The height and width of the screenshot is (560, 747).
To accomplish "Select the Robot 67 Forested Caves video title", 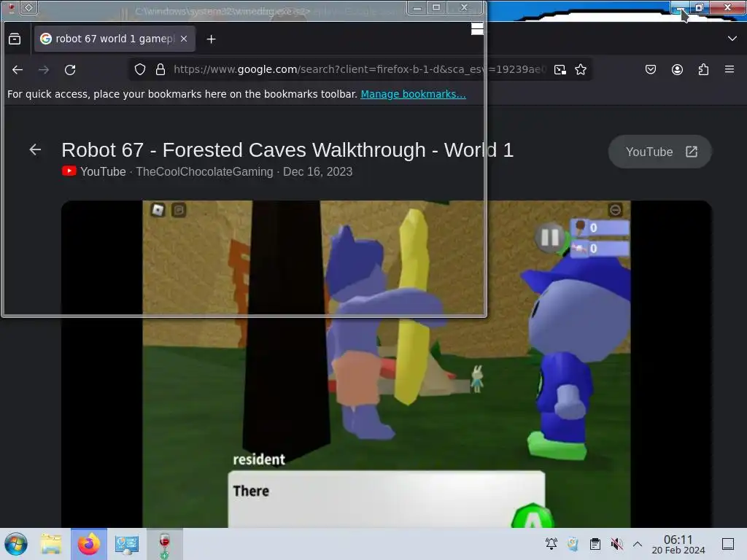I will 287,150.
